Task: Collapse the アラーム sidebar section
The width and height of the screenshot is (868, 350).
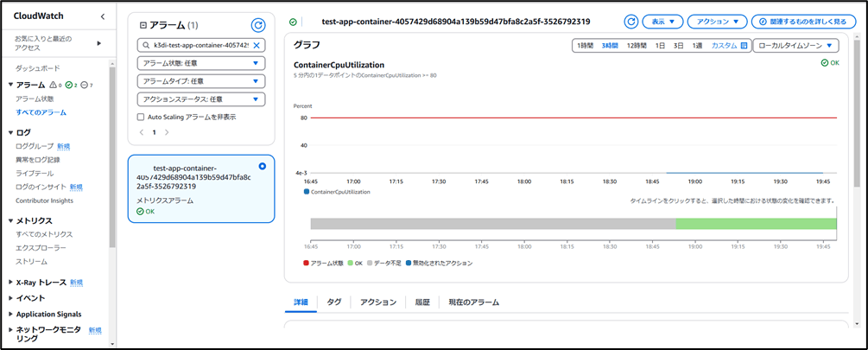Action: pos(11,85)
